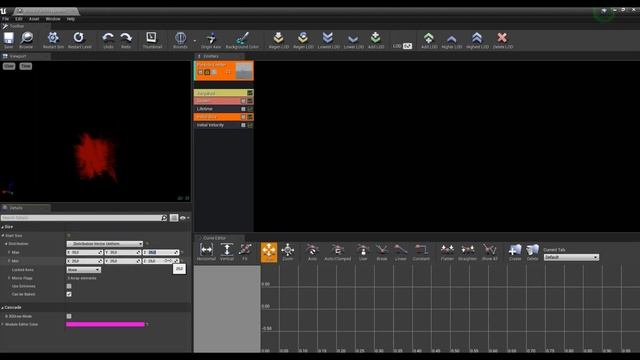Open the Help menu
The width and height of the screenshot is (640, 360).
[71, 19]
